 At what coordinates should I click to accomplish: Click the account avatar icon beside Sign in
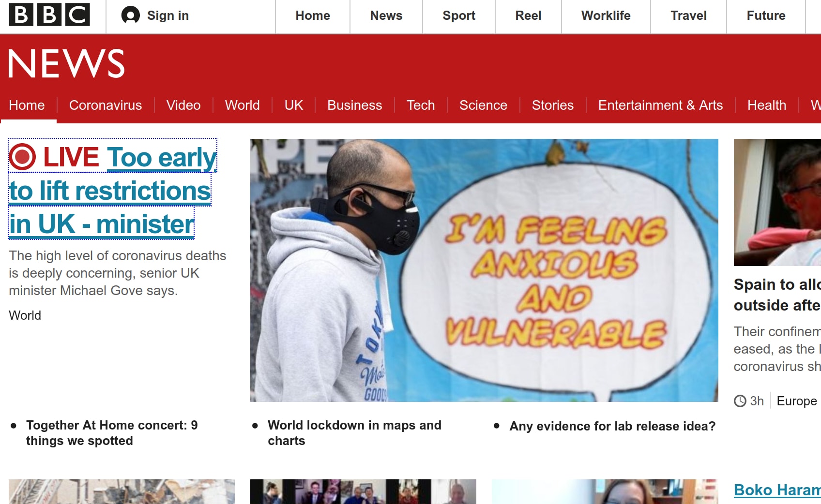[130, 15]
